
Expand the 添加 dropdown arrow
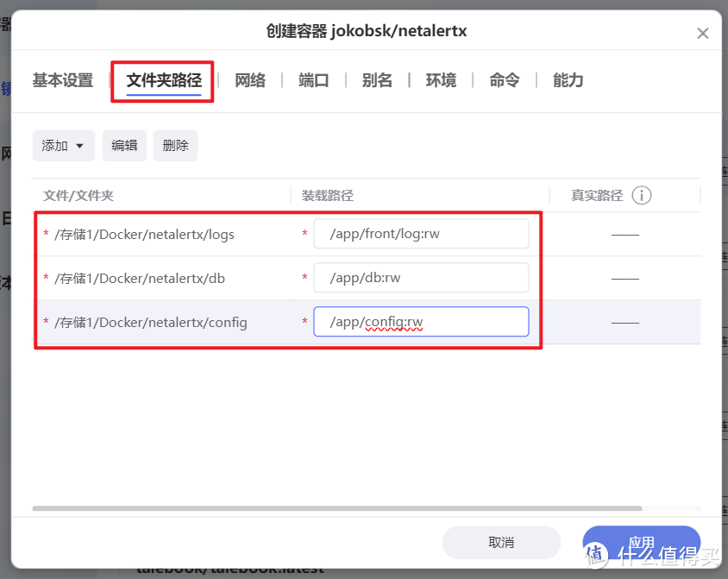pyautogui.click(x=80, y=145)
